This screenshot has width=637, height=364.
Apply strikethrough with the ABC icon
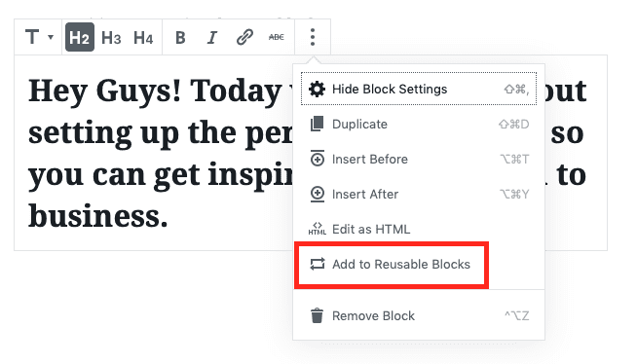tap(277, 37)
